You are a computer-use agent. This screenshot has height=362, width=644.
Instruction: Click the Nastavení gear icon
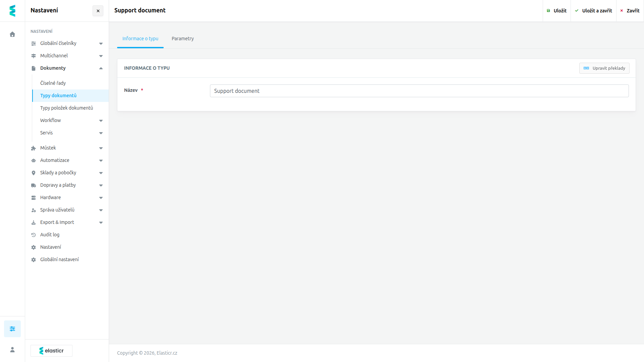[34, 247]
